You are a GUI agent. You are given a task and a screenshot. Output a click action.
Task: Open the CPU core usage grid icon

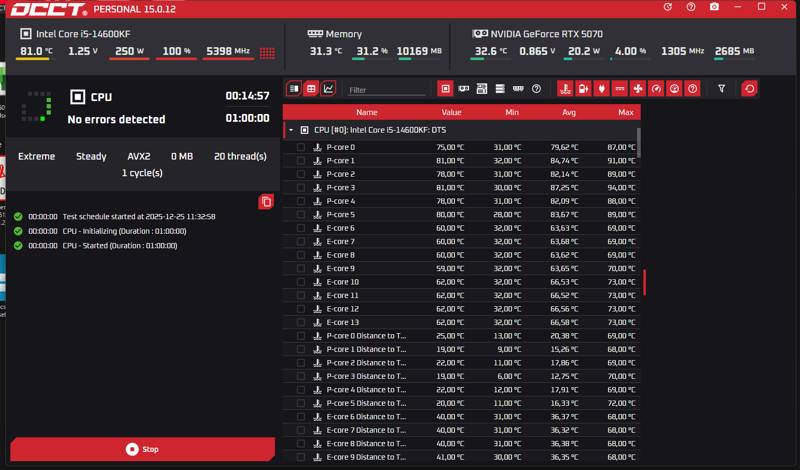267,52
